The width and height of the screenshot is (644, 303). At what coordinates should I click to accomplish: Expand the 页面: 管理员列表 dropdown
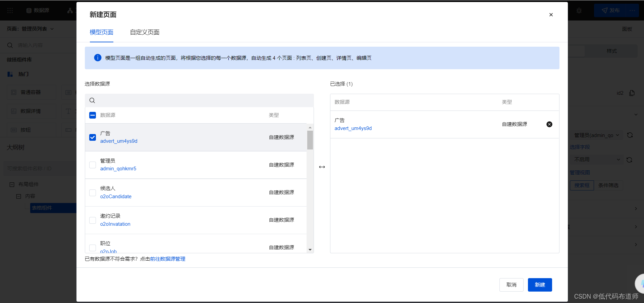[x=30, y=29]
